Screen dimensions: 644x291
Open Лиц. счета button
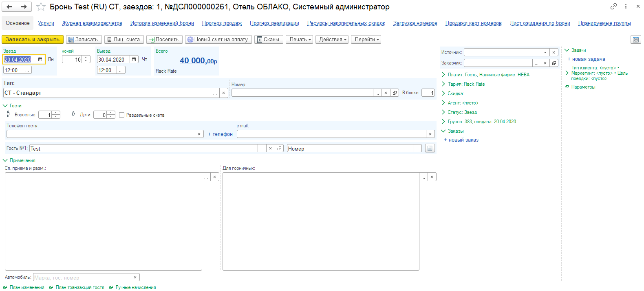(x=124, y=40)
